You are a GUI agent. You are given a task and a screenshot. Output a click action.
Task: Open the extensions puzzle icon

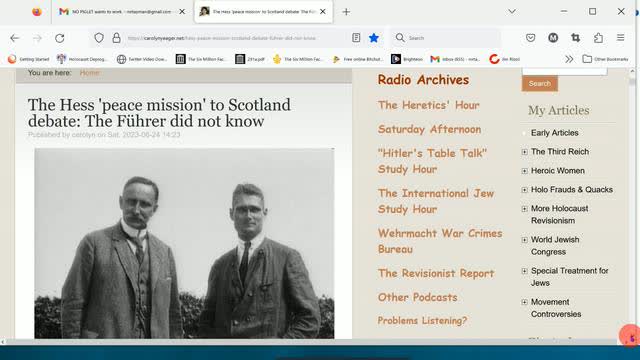[598, 38]
